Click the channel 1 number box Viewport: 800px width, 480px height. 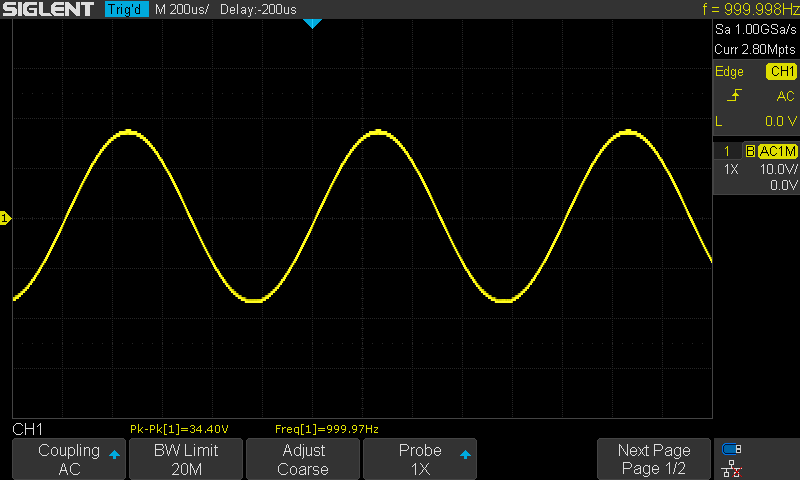click(727, 151)
